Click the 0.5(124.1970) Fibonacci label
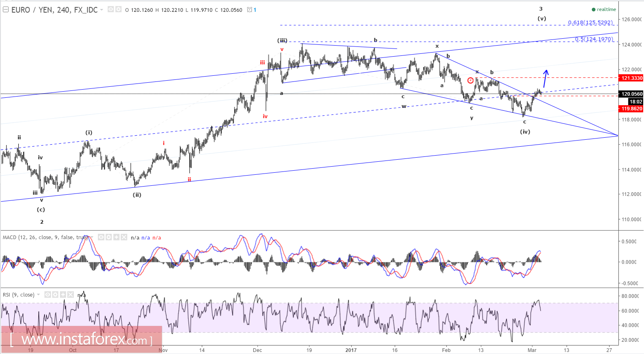 (594, 39)
